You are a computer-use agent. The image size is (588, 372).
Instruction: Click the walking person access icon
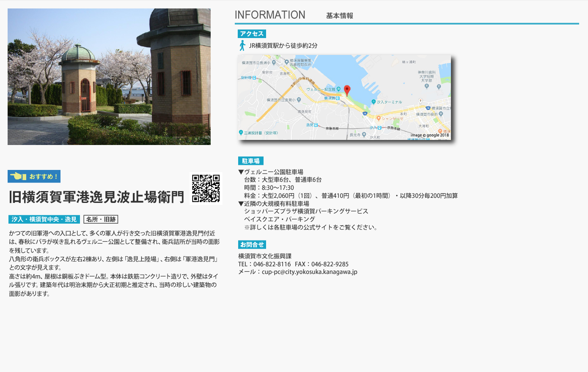coord(242,46)
